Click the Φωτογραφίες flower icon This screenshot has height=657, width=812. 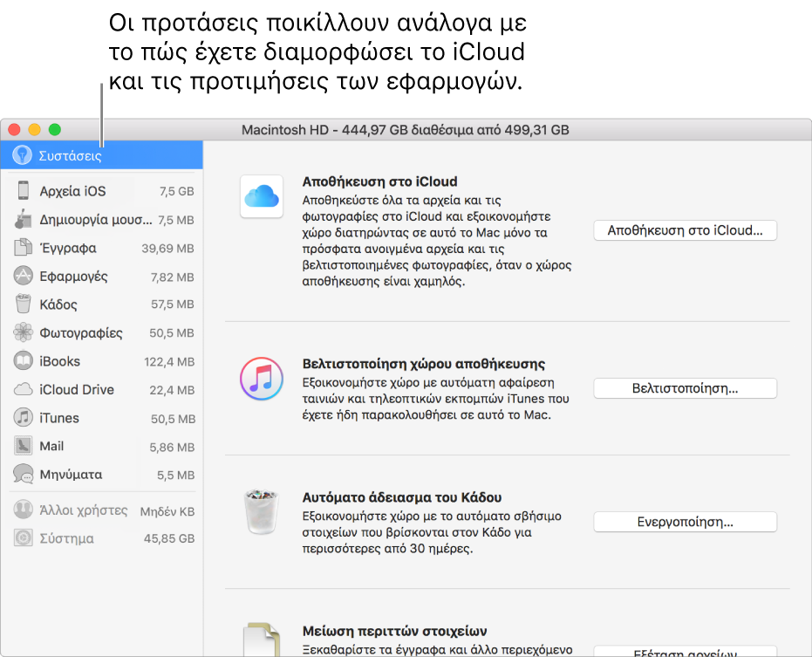[23, 332]
